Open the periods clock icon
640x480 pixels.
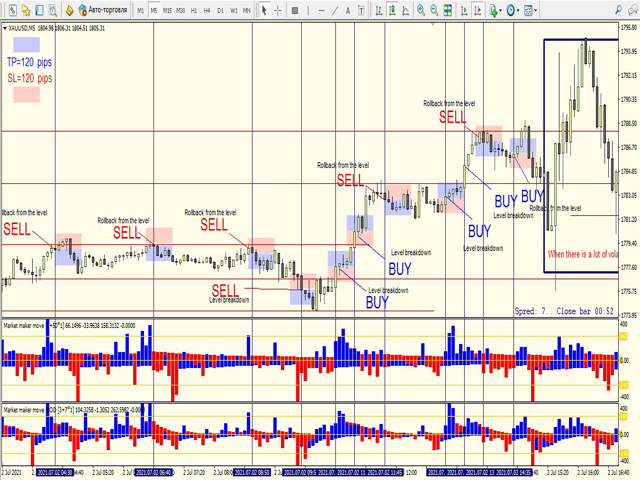[511, 10]
